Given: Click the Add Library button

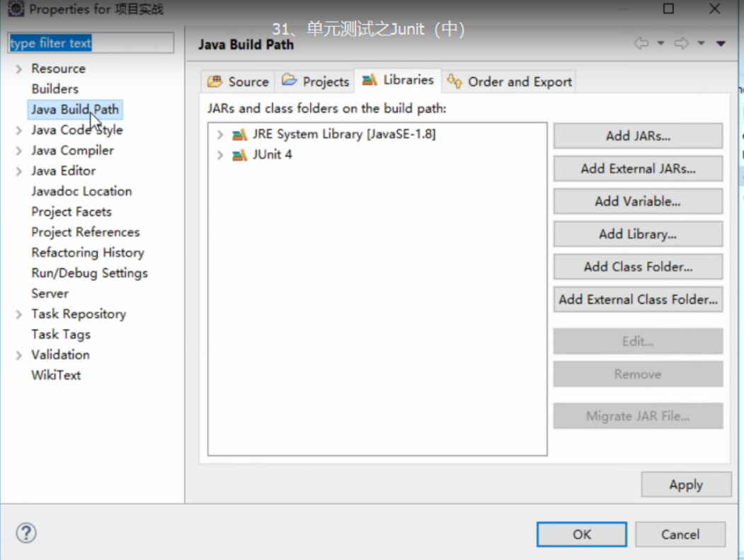Looking at the screenshot, I should click(x=638, y=234).
